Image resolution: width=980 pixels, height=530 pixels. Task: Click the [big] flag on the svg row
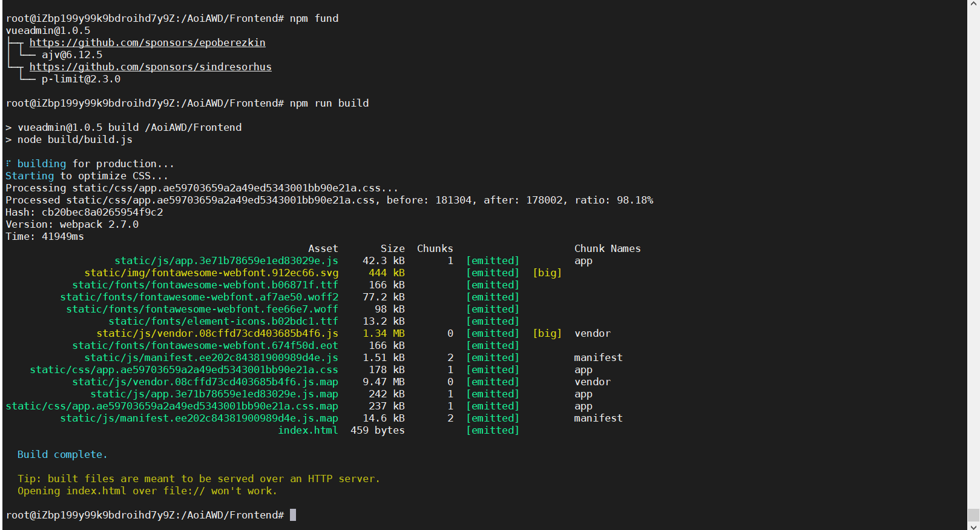coord(547,273)
